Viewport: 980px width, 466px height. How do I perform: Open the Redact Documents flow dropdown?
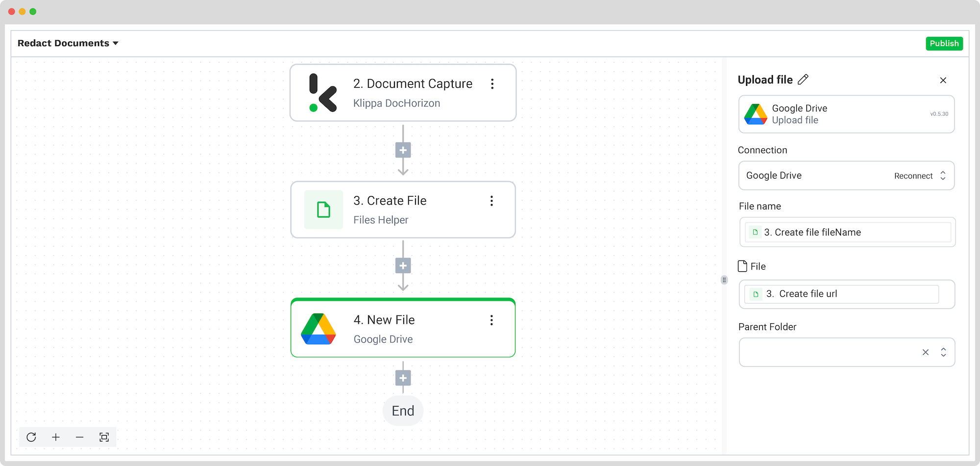pos(68,43)
